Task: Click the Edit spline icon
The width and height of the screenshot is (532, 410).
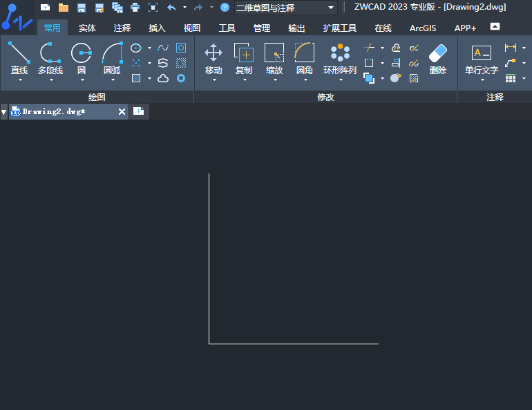Action: 414,63
